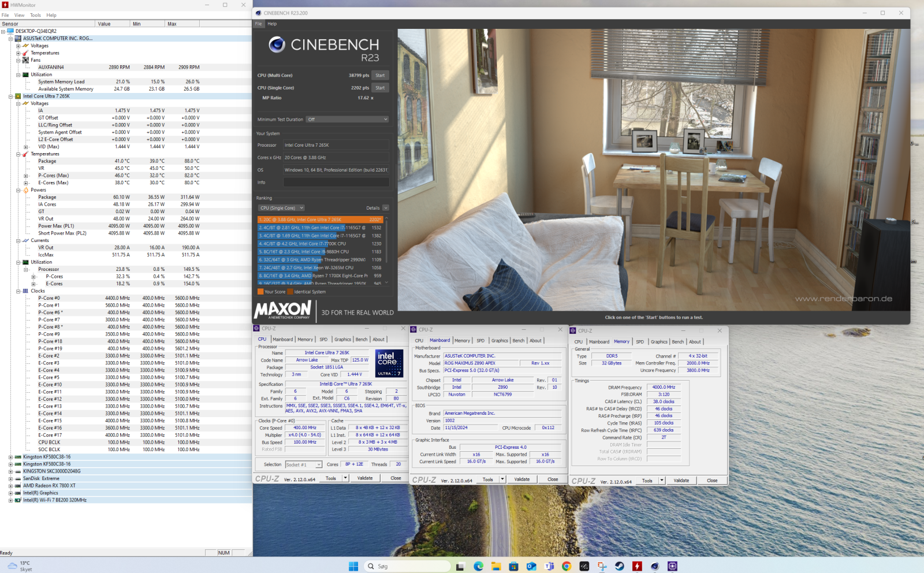Open Outlook from the taskbar
The height and width of the screenshot is (573, 924).
pos(531,566)
